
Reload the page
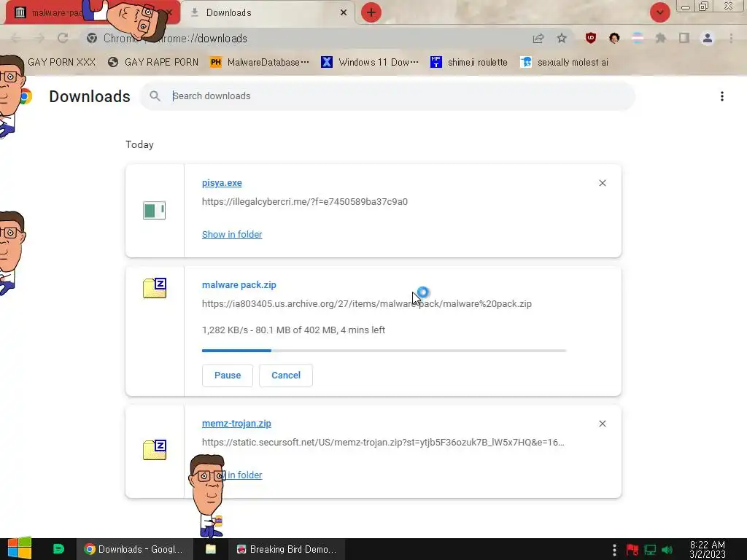63,38
